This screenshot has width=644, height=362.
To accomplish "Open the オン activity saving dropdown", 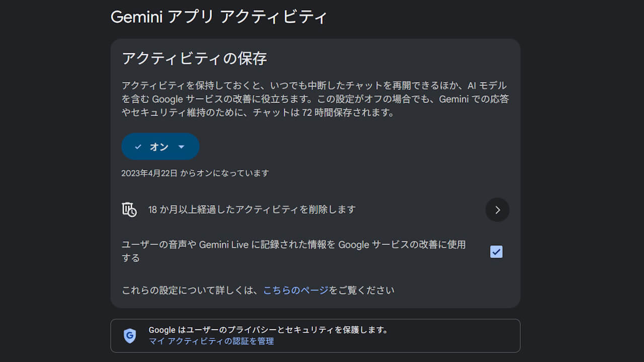I will 160,147.
